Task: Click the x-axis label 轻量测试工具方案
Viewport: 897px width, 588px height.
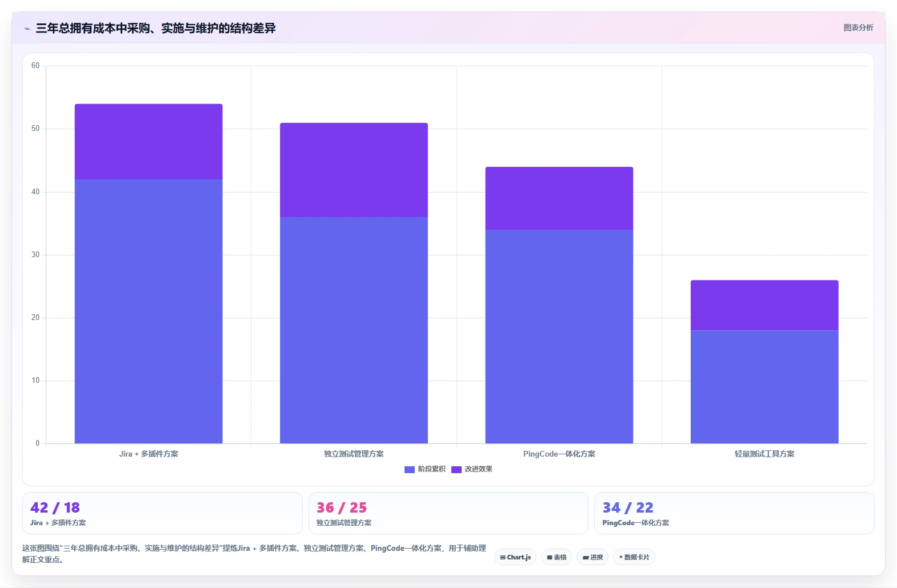Action: (764, 454)
